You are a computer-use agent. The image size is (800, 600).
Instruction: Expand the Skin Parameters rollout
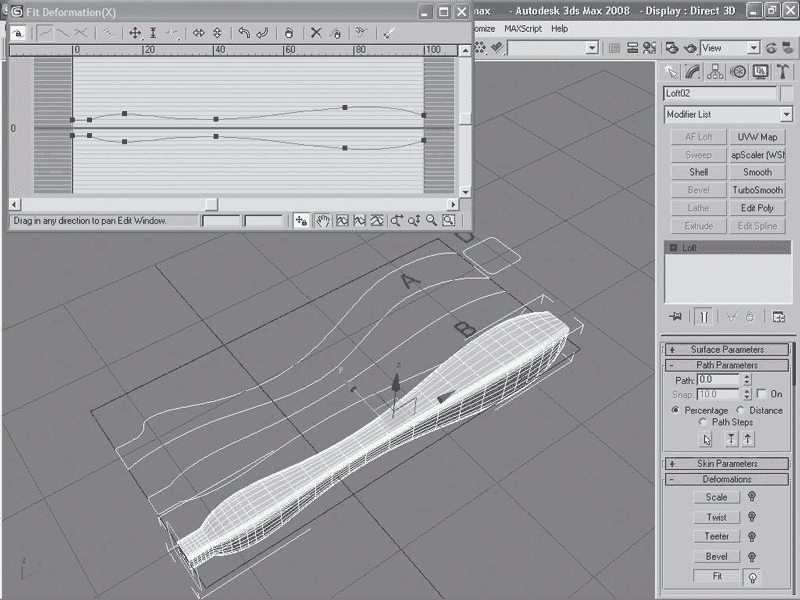click(x=729, y=464)
